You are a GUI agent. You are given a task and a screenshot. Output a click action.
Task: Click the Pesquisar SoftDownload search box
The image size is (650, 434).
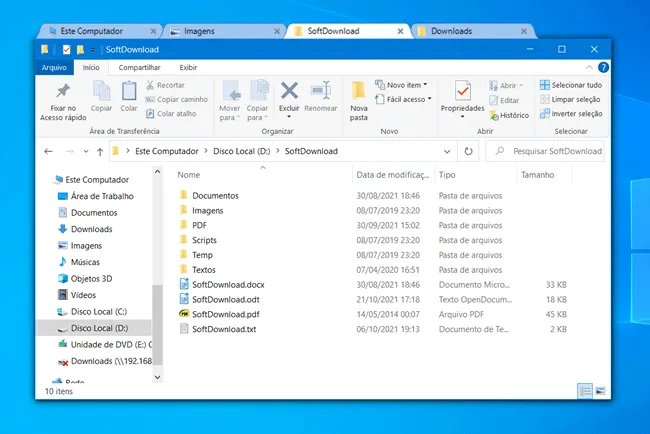click(x=545, y=151)
